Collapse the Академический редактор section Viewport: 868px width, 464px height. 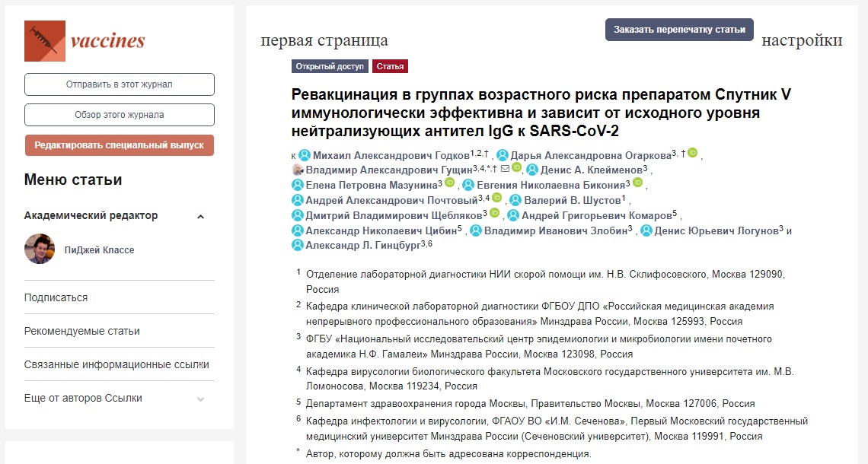click(x=200, y=217)
